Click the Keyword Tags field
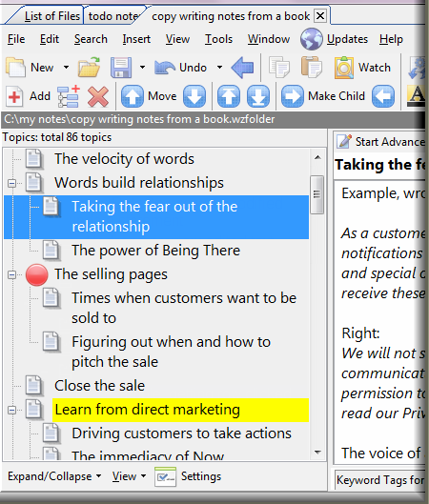 (x=380, y=480)
